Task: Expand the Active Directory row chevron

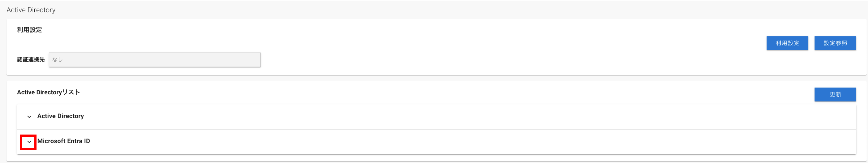Action: click(x=29, y=117)
